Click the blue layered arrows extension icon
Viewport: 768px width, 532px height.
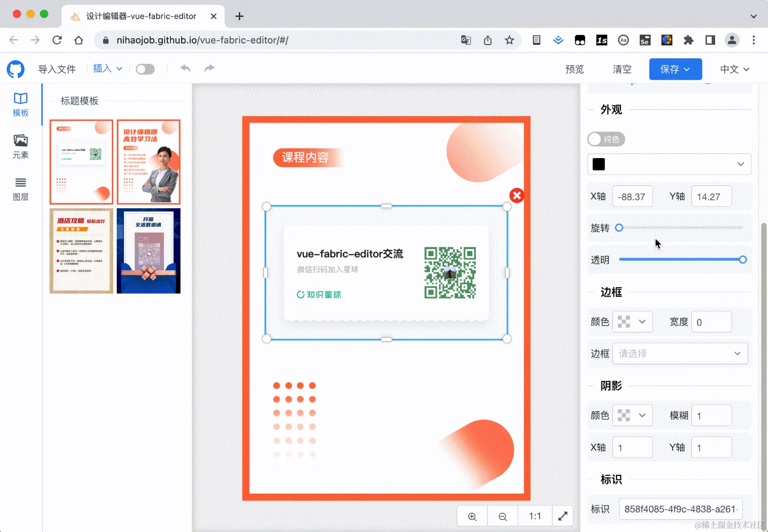tap(558, 40)
